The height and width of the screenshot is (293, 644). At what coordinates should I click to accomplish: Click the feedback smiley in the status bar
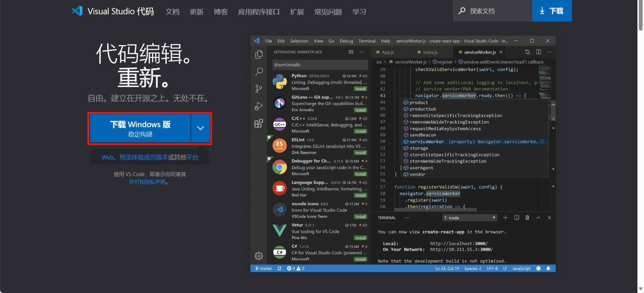[x=538, y=268]
